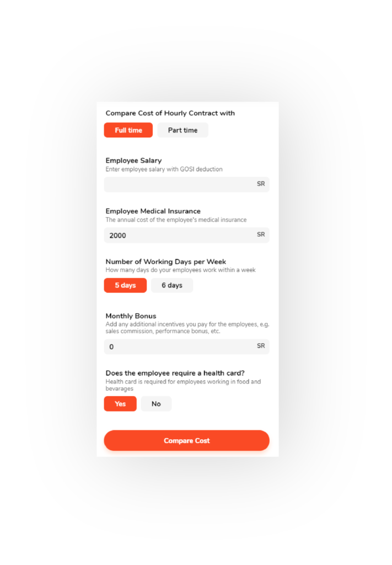The height and width of the screenshot is (565, 392).
Task: Click the Employee Salary heading
Action: [133, 161]
